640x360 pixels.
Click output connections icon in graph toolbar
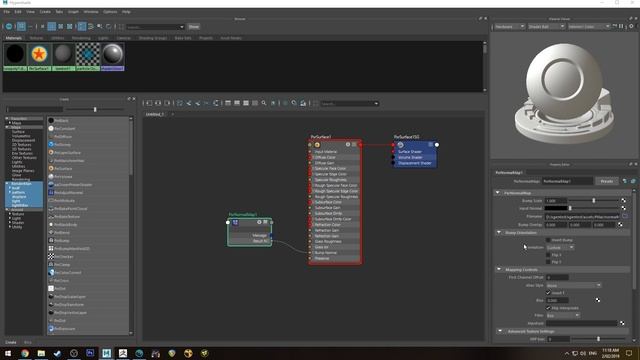[167, 103]
